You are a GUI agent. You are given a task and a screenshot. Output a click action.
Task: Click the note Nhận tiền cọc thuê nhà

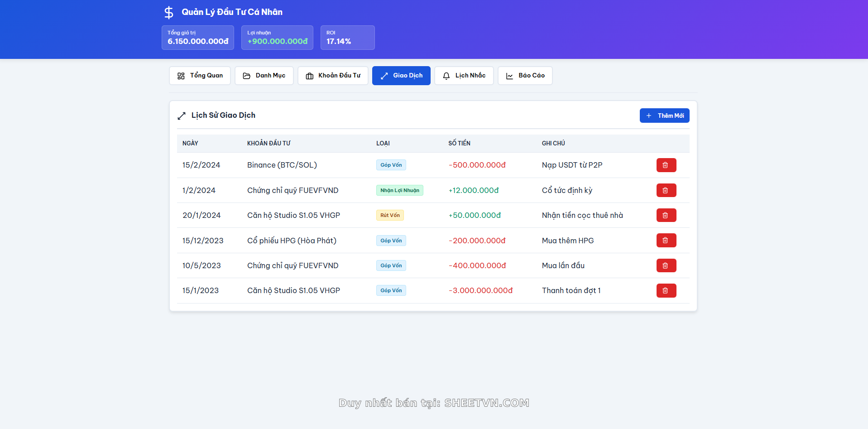click(x=582, y=215)
